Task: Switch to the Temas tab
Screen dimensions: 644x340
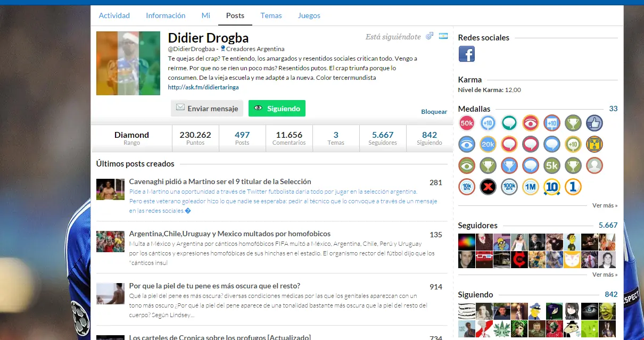Action: tap(271, 15)
